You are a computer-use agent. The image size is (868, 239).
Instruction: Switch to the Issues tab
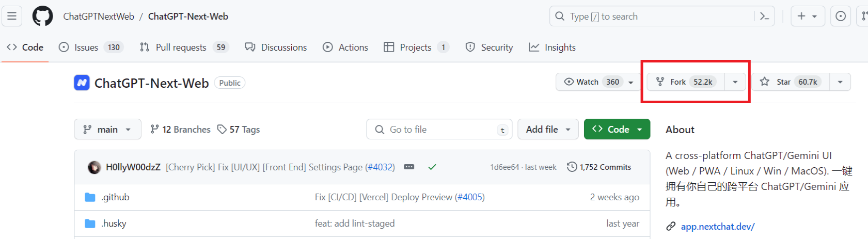click(86, 47)
